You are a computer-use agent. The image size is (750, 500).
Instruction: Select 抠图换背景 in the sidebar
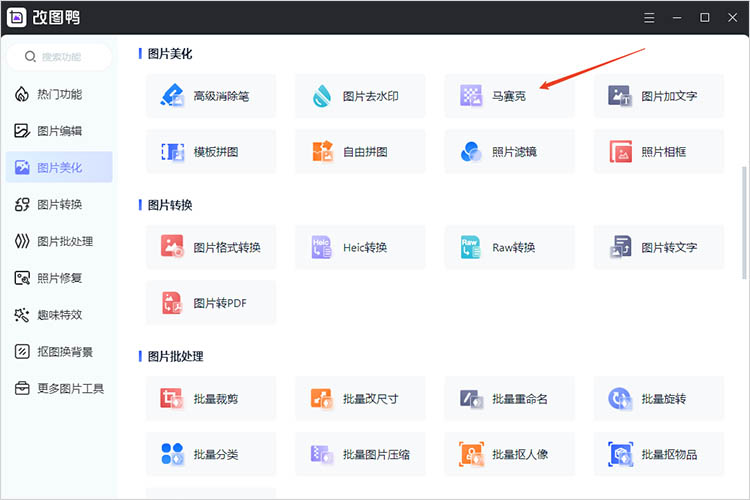tap(59, 352)
